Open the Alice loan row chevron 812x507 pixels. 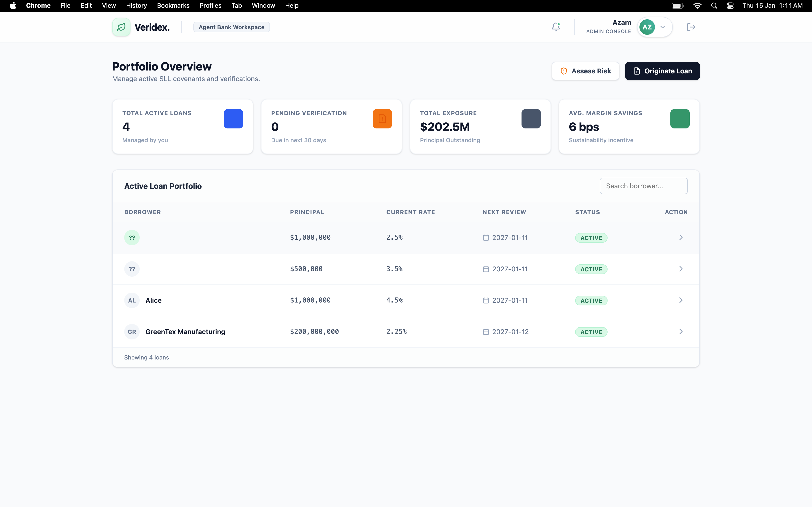pyautogui.click(x=681, y=300)
